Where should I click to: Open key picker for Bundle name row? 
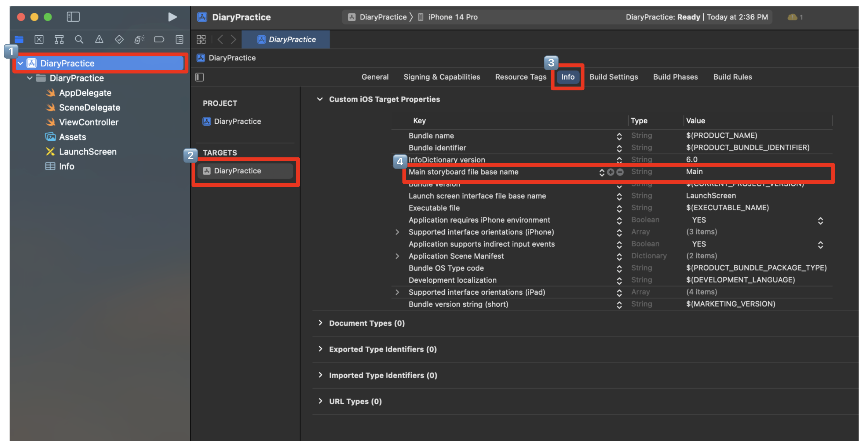pos(619,136)
